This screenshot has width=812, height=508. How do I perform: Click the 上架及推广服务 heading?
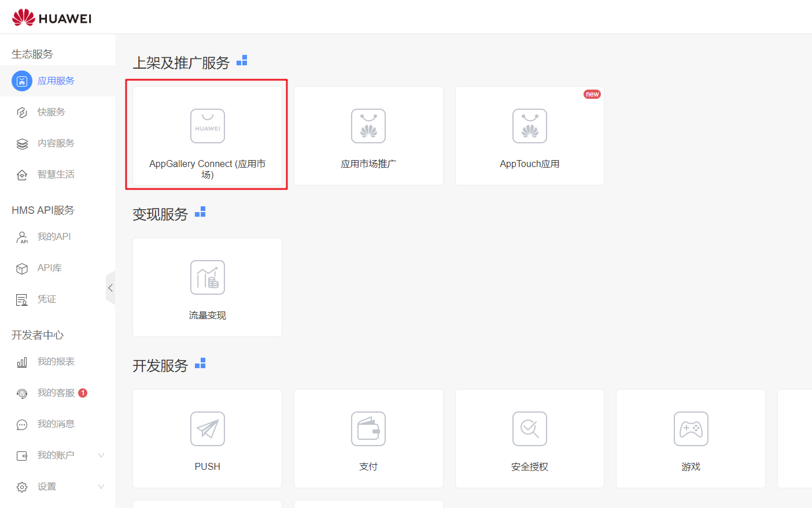pos(181,63)
